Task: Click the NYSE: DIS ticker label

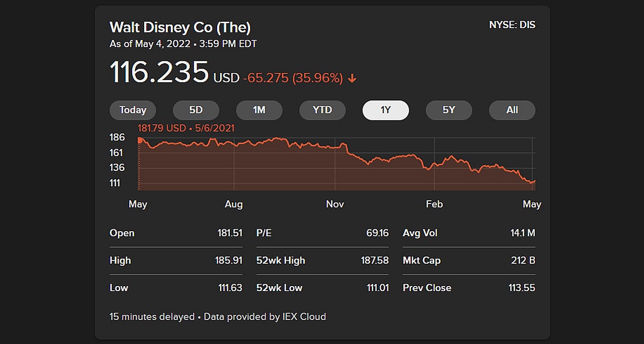Action: coord(512,25)
